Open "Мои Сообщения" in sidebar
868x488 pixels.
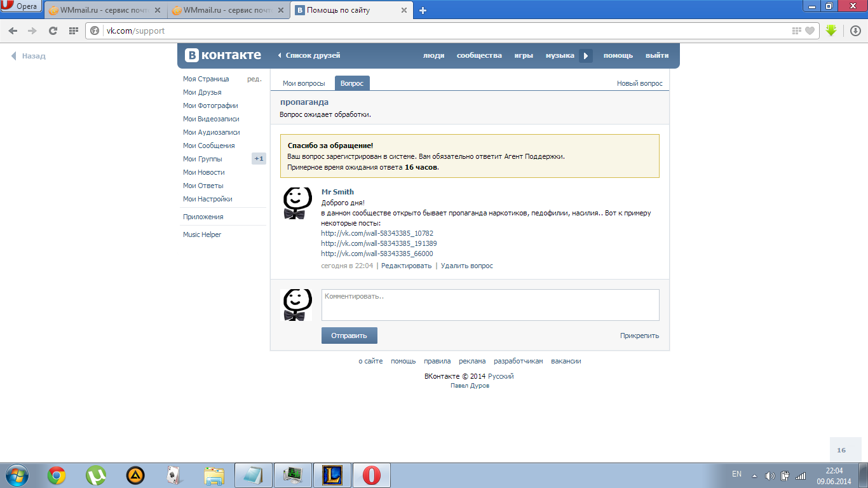point(209,146)
